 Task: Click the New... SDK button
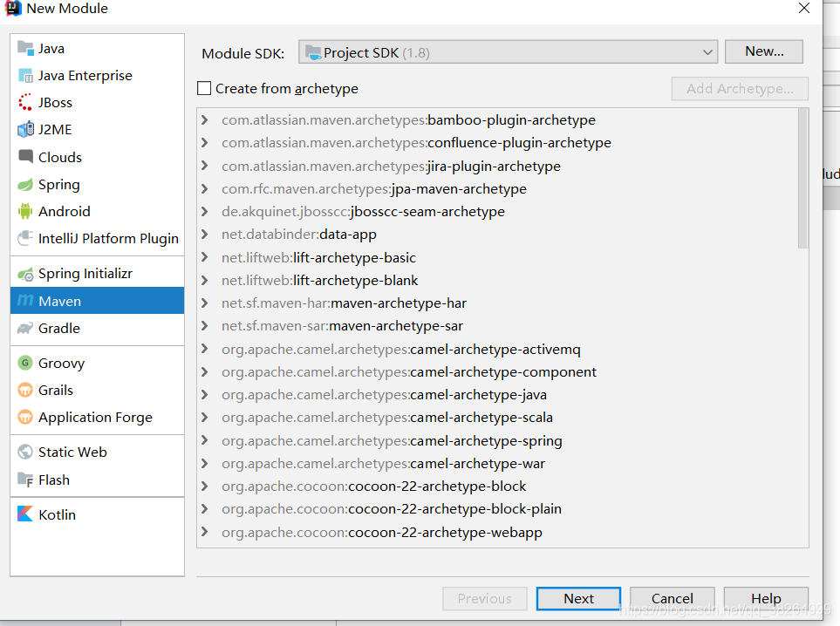764,51
